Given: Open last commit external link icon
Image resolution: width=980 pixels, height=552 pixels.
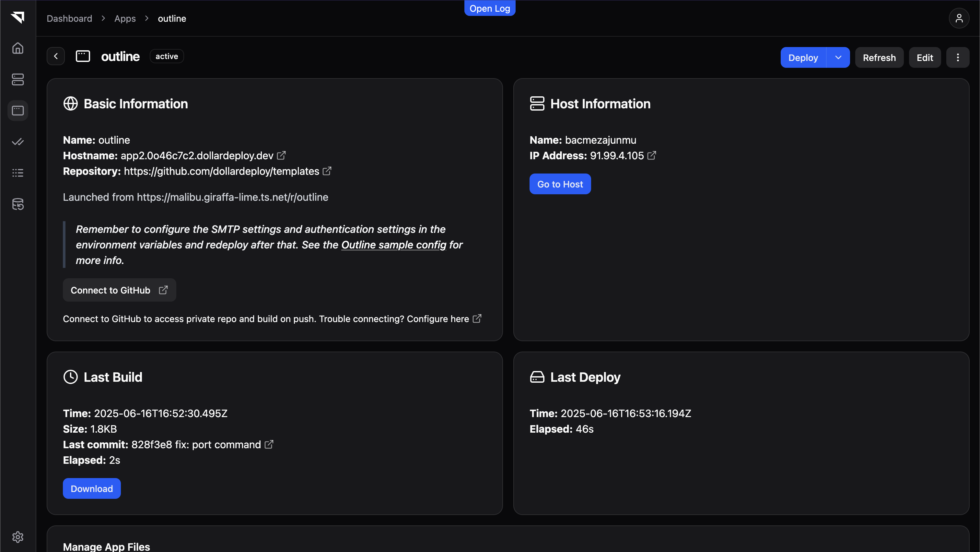Looking at the screenshot, I should pyautogui.click(x=269, y=444).
